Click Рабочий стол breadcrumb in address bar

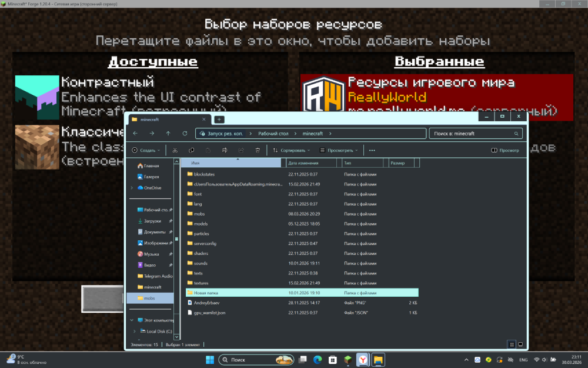click(273, 134)
